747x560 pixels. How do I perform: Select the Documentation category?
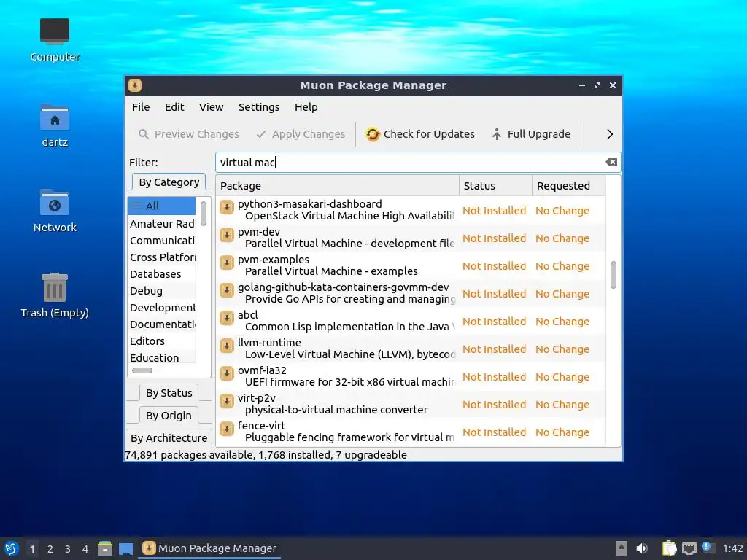[161, 324]
